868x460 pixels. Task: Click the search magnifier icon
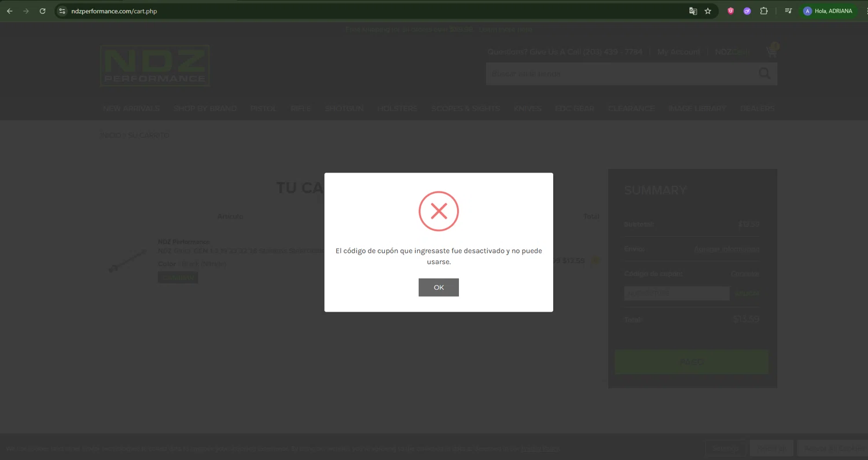tap(764, 73)
